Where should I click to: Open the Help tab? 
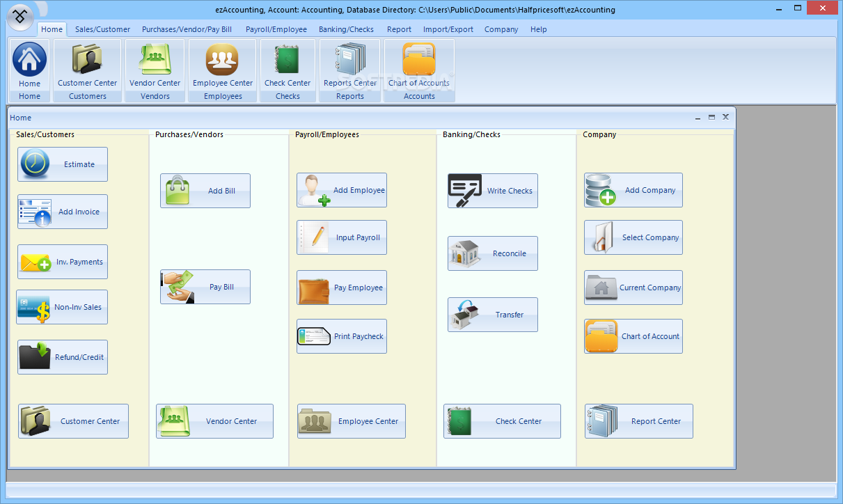click(539, 29)
